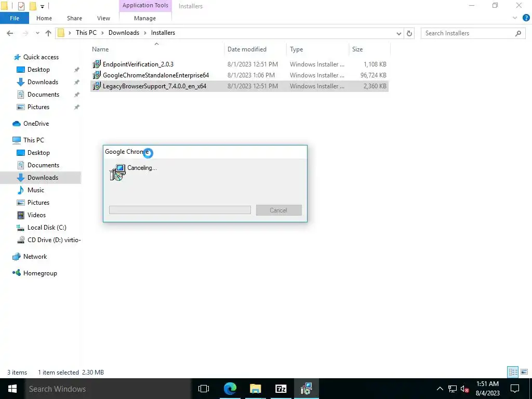Click Windows Installer taskbar icon
Screen dimensions: 532x399
307,389
